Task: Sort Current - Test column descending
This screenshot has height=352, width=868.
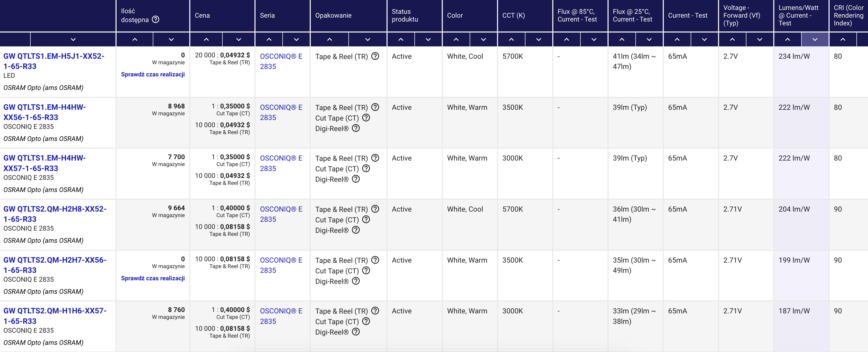Action: [704, 39]
